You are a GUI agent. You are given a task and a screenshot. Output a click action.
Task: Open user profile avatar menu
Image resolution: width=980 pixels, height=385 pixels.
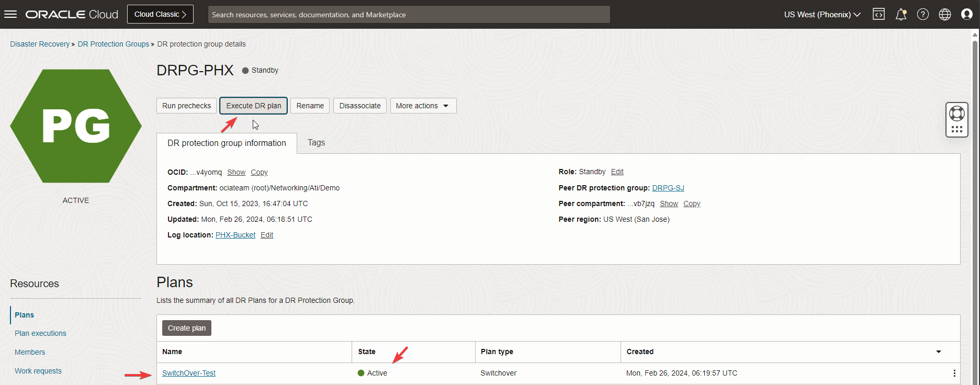(x=967, y=14)
